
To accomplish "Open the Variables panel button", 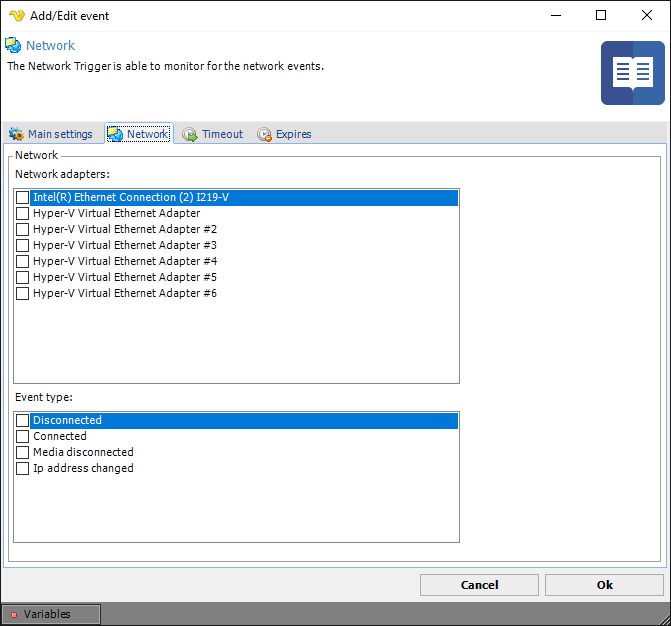I will click(x=50, y=614).
